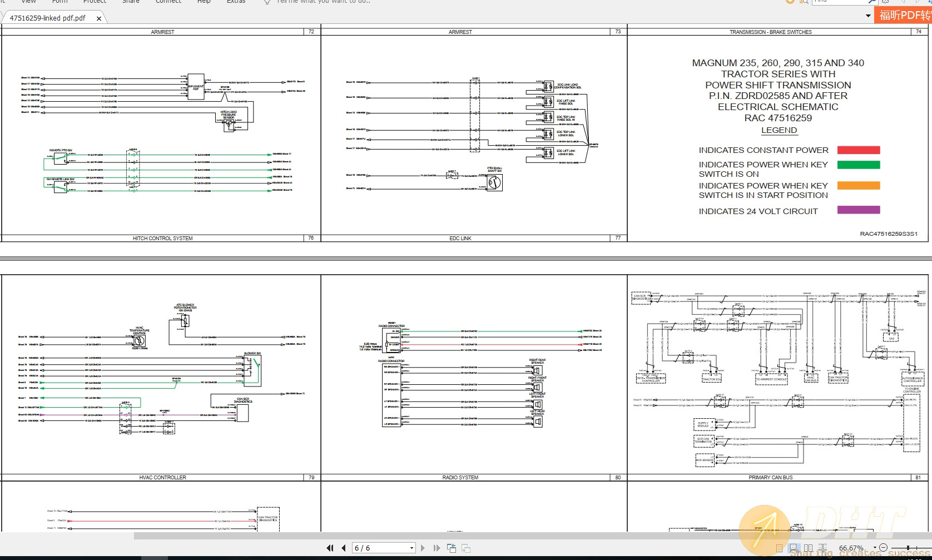Screen dimensions: 932x560
Task: Switch to continuous facing view mode
Action: coord(823,548)
